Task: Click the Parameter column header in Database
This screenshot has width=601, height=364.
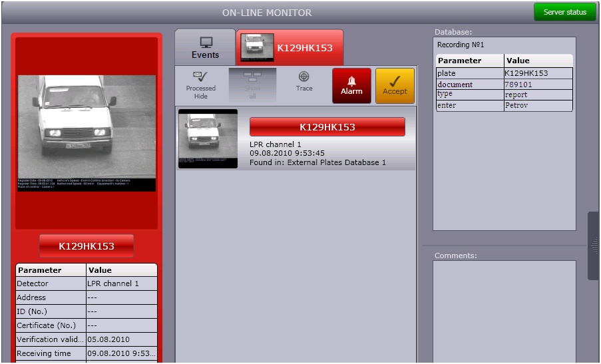Action: pyautogui.click(x=469, y=61)
